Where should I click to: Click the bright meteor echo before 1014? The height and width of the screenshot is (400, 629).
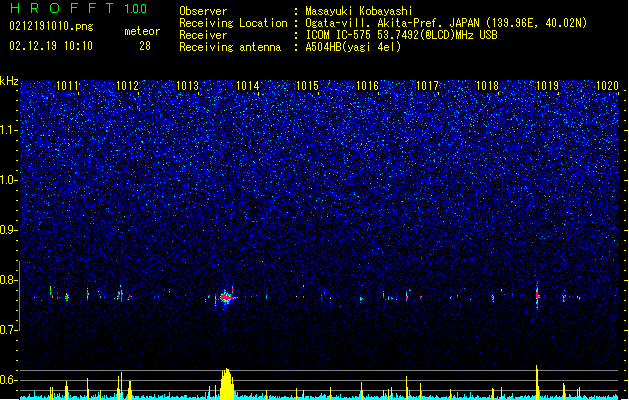coord(226,297)
